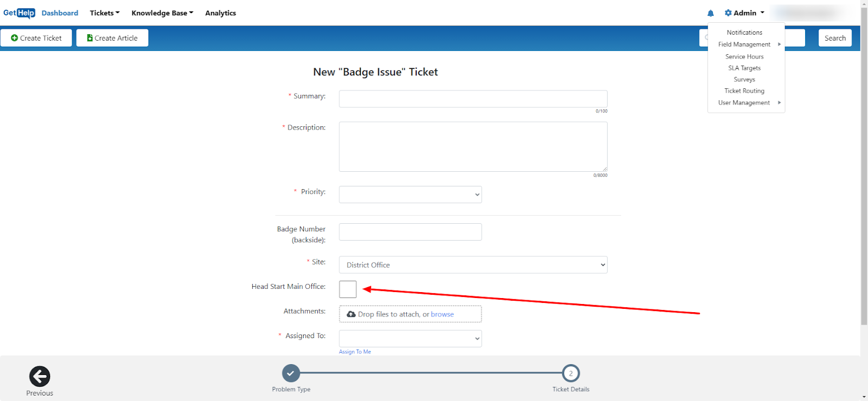Open the Tickets menu
This screenshot has width=868, height=401.
(105, 13)
